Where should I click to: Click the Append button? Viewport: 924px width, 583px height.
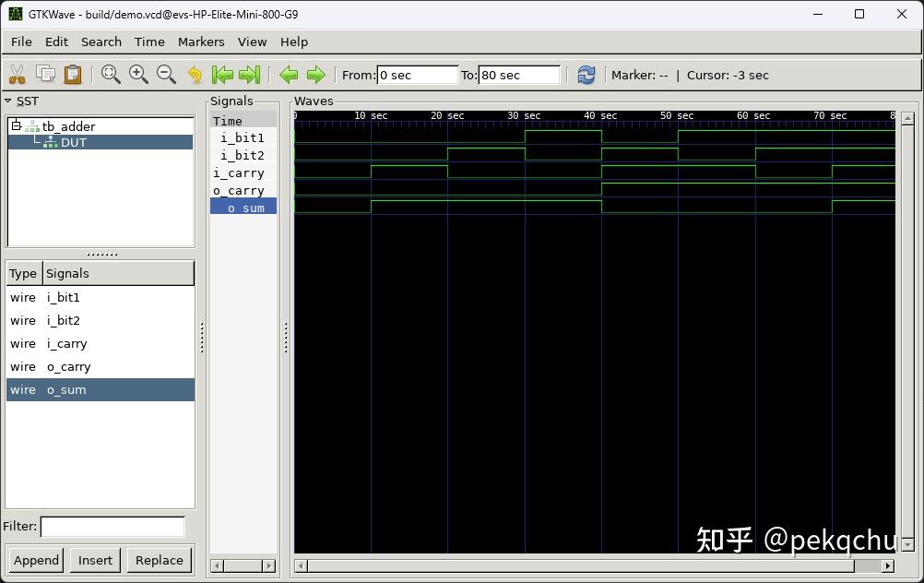(x=36, y=560)
